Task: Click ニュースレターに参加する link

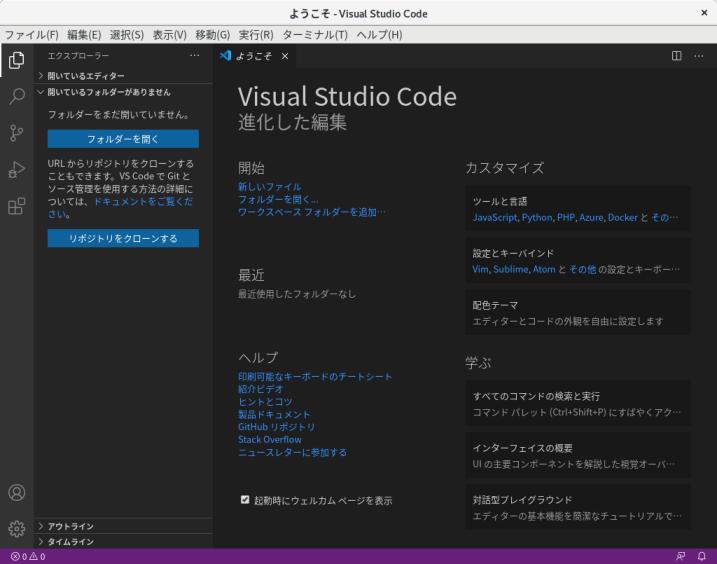Action: 292,452
